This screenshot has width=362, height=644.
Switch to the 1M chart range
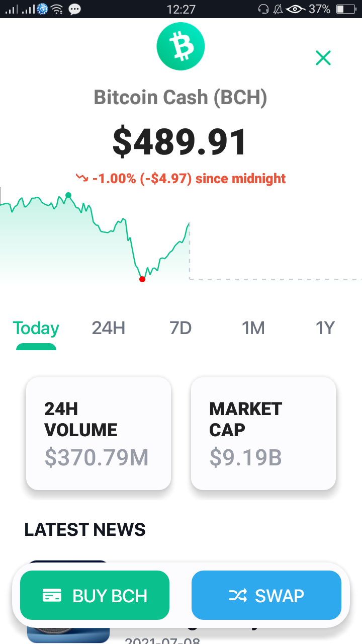tap(253, 328)
